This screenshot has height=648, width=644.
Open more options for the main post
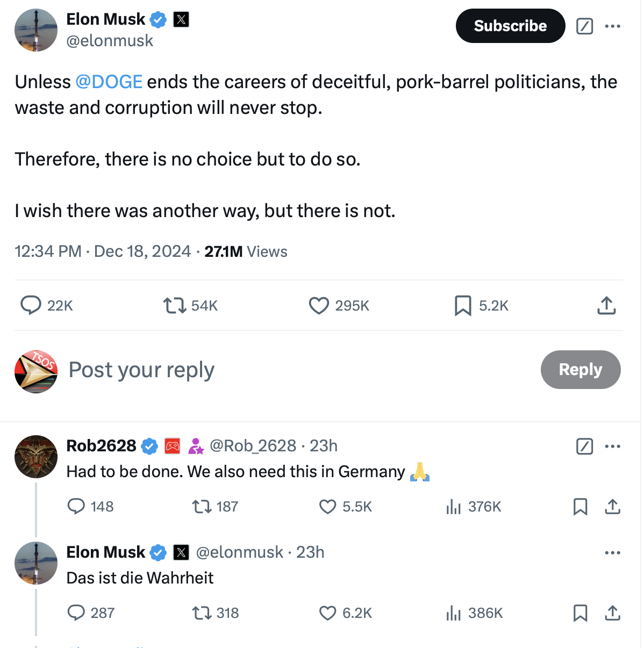(x=612, y=26)
